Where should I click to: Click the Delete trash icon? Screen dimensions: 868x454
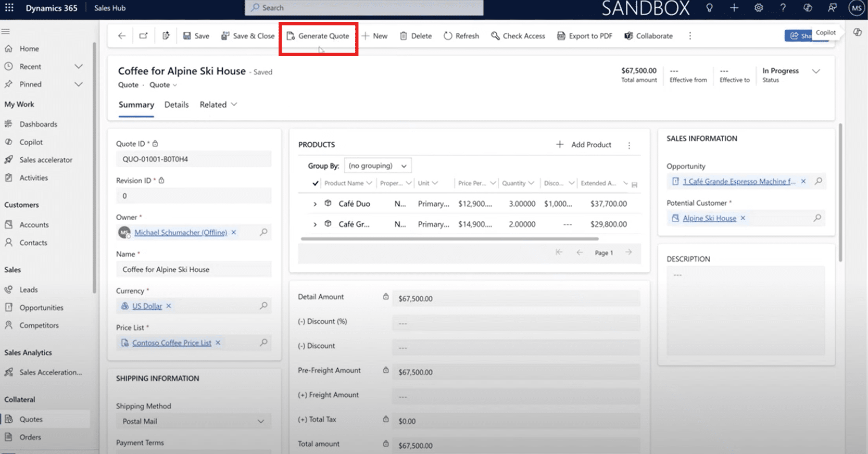click(404, 36)
